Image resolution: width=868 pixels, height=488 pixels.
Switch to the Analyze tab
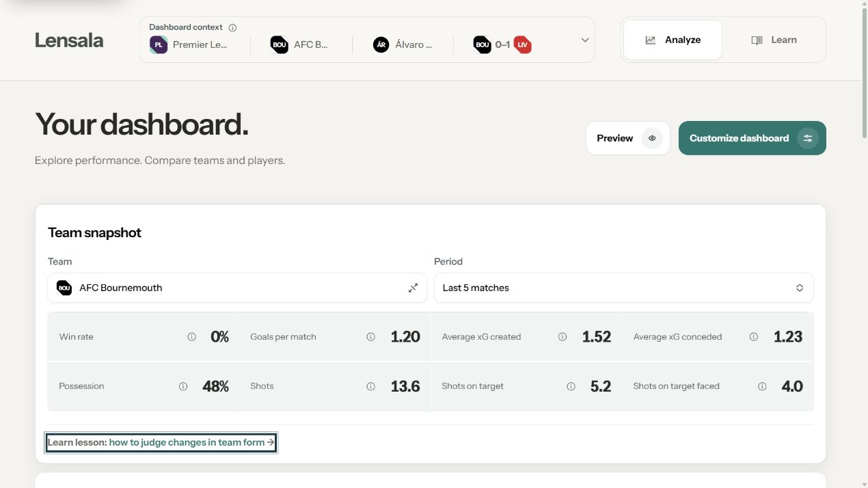[673, 40]
